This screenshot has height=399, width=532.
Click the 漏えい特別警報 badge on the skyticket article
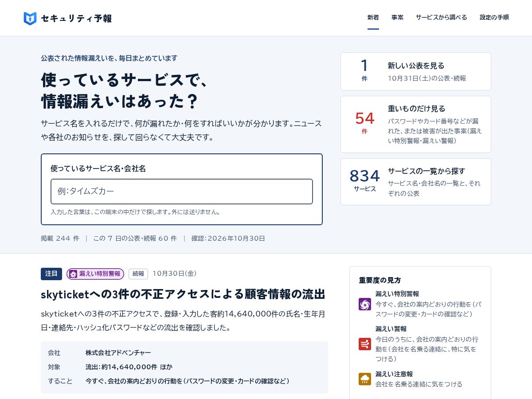click(x=95, y=274)
